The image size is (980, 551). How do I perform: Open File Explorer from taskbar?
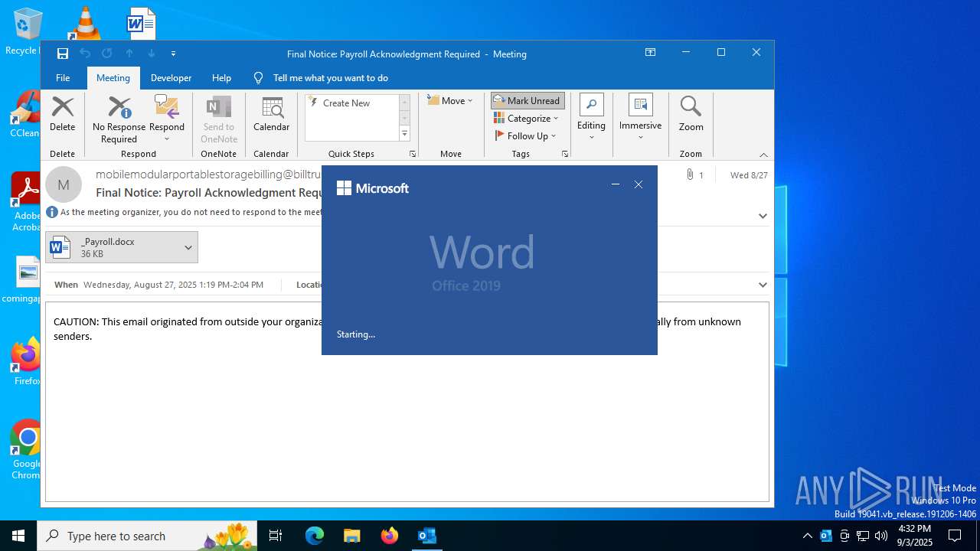(x=352, y=536)
